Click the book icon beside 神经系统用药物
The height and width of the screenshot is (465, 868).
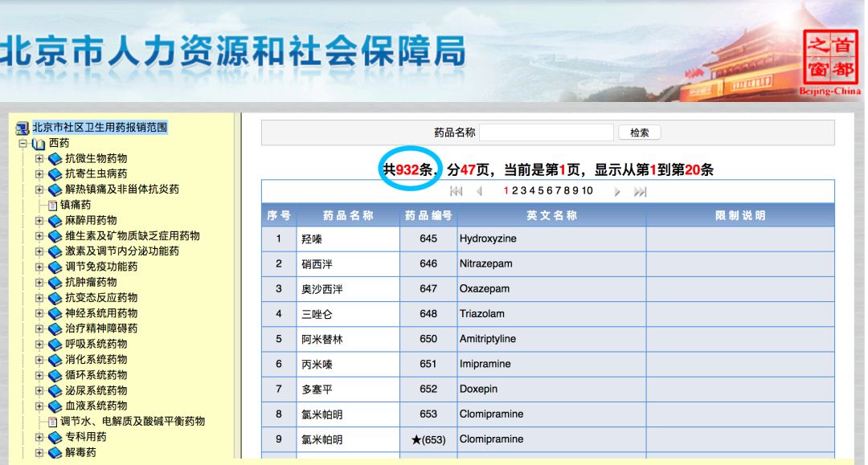click(55, 314)
